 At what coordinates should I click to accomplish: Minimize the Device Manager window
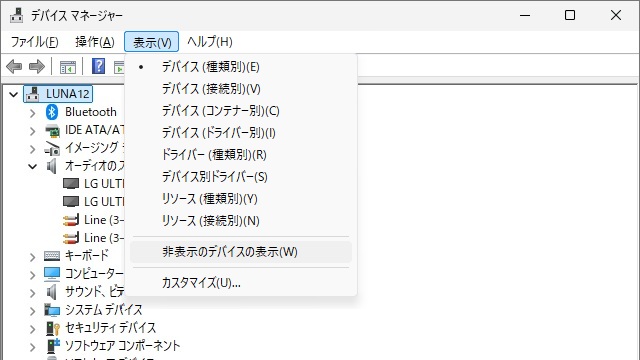[525, 16]
